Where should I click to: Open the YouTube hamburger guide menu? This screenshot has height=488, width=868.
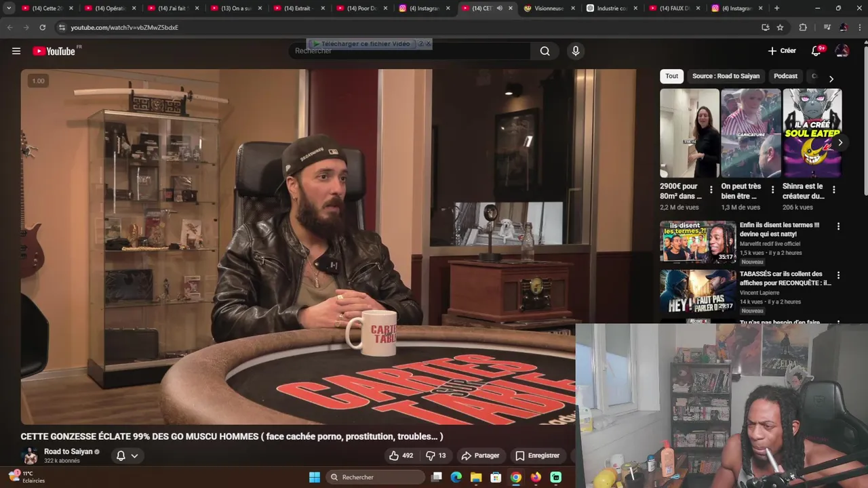16,51
